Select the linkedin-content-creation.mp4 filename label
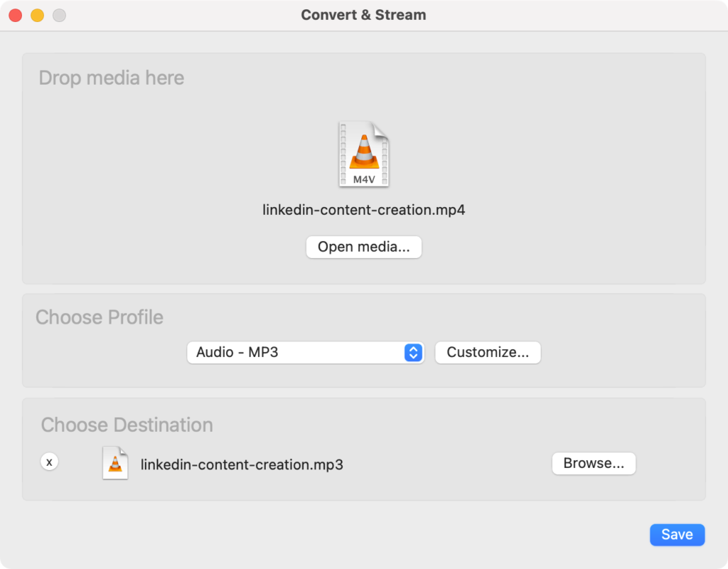The image size is (728, 569). tap(364, 211)
